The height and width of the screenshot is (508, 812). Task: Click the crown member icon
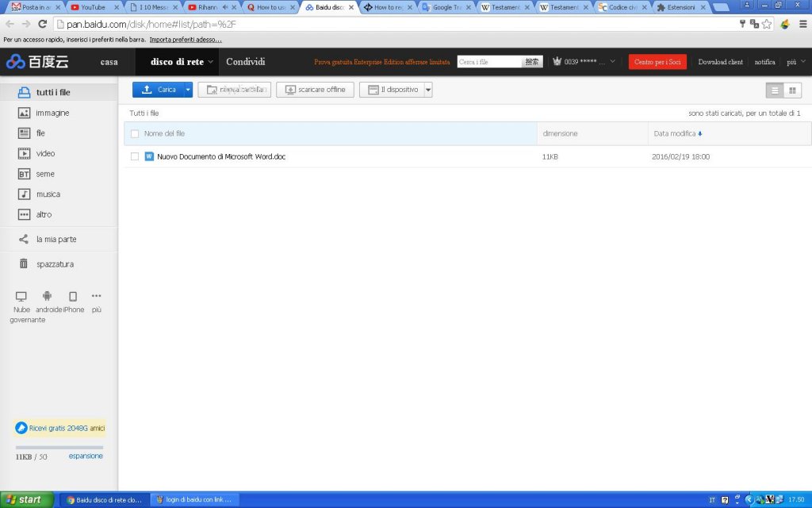pyautogui.click(x=557, y=61)
